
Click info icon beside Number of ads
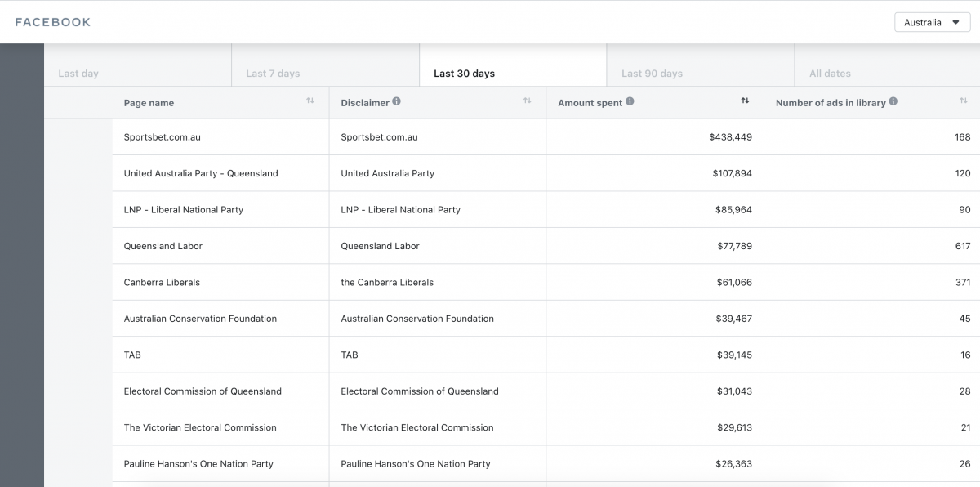click(x=893, y=102)
